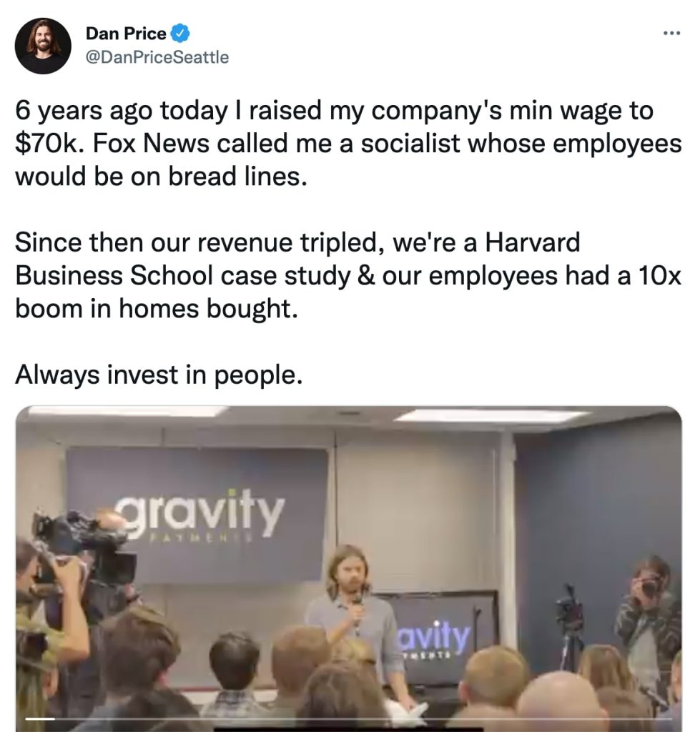This screenshot has height=732, width=700.
Task: Click the ceiling light panel in the video
Action: click(x=492, y=415)
